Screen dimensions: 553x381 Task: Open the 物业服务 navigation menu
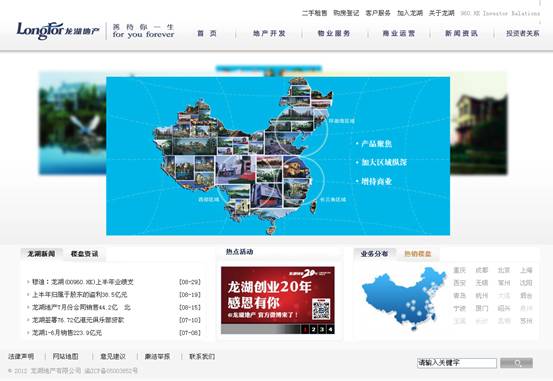(x=334, y=34)
